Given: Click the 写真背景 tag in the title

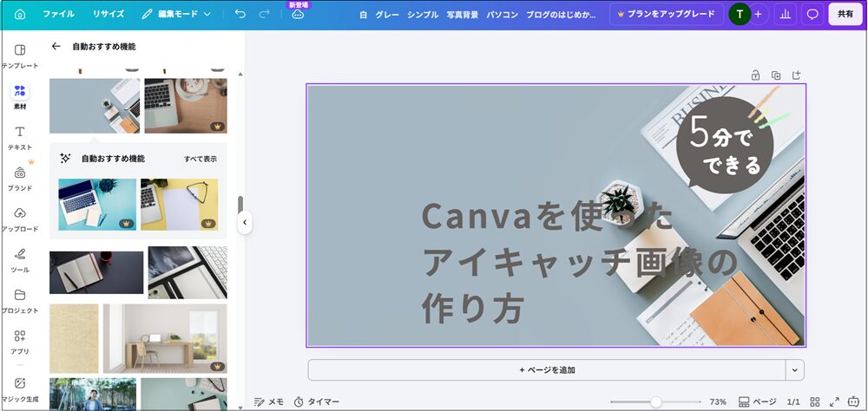Looking at the screenshot, I should (463, 15).
